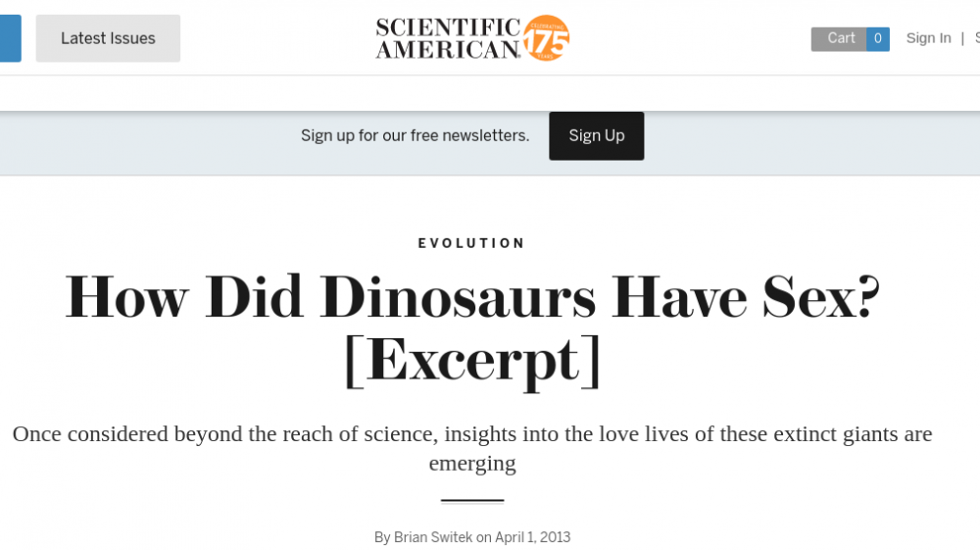Open author Brian Switek's page

click(x=432, y=537)
